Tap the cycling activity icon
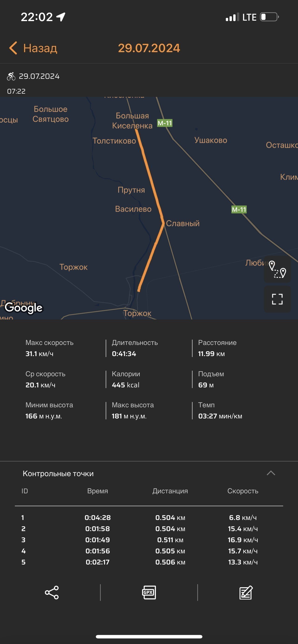 pos(11,76)
